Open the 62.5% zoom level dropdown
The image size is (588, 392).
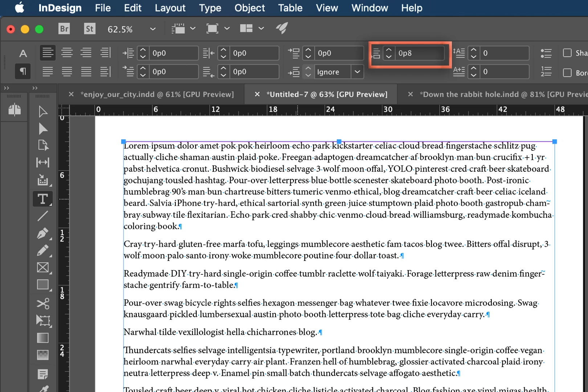pyautogui.click(x=153, y=29)
